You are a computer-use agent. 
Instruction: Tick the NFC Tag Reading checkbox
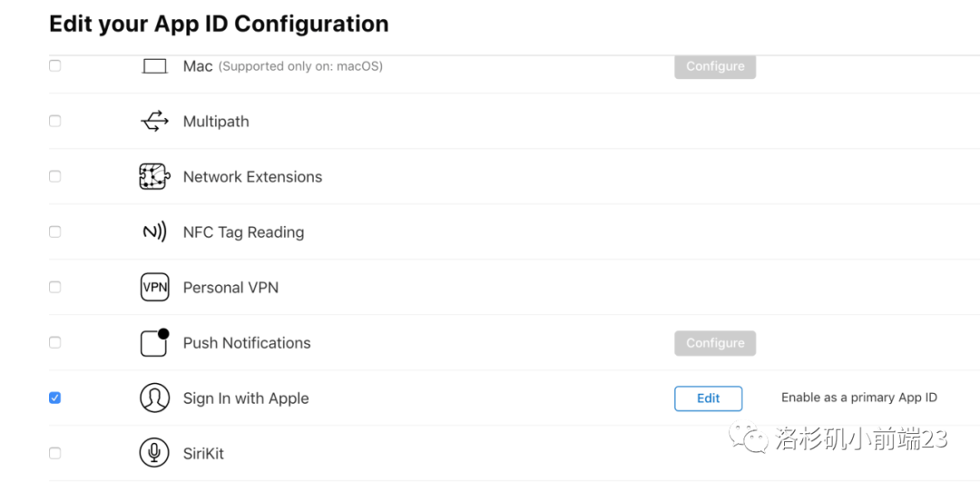tap(54, 232)
